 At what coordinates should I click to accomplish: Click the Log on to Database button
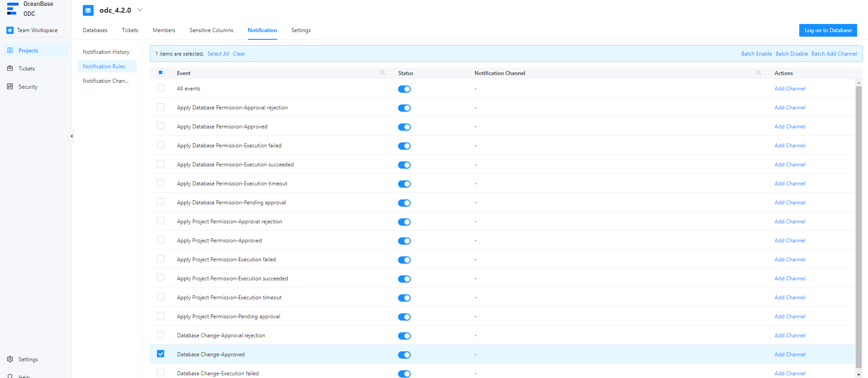coord(828,30)
